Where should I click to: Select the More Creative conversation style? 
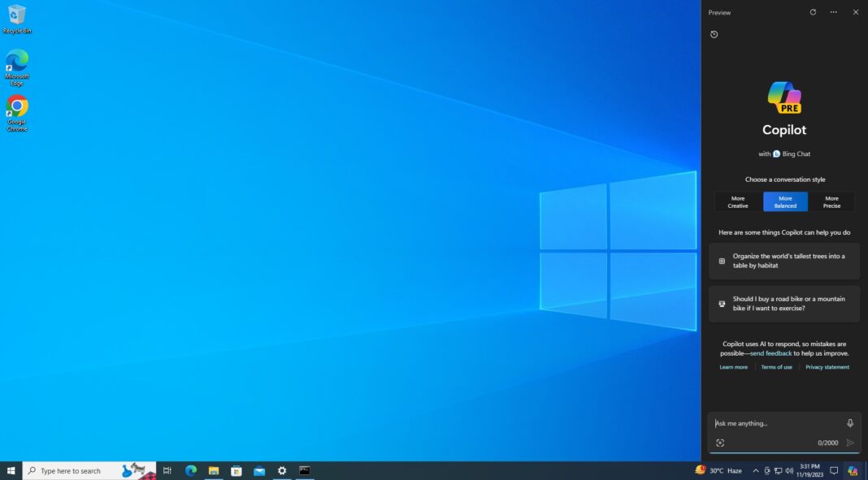point(737,201)
